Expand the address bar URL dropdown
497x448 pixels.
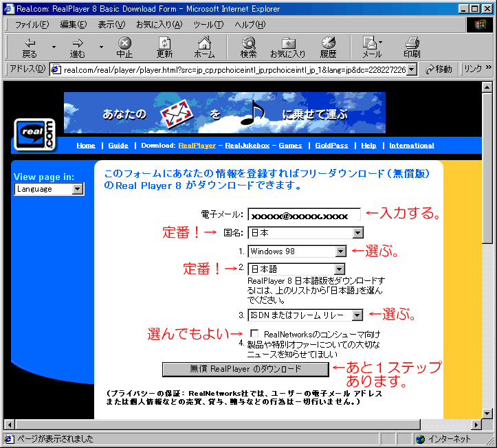412,69
